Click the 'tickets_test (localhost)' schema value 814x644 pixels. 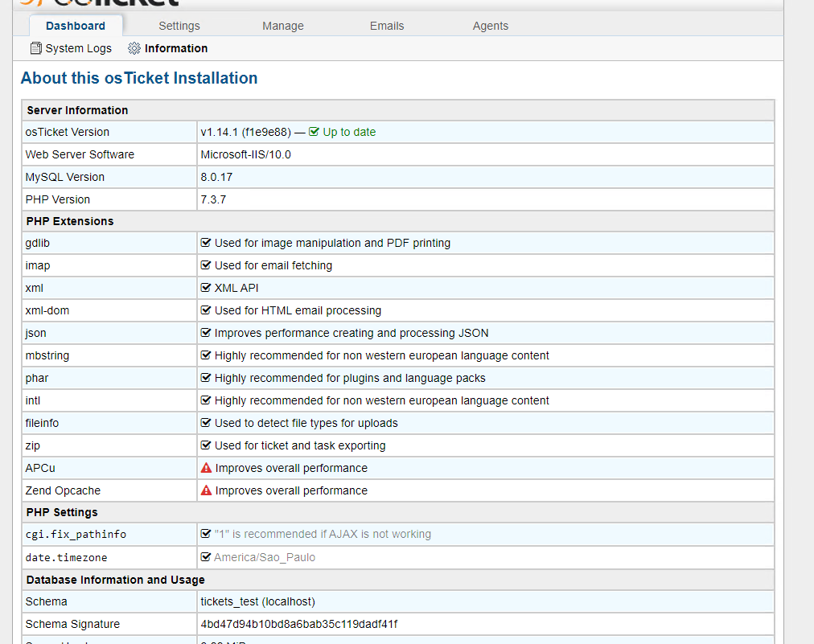click(x=258, y=601)
